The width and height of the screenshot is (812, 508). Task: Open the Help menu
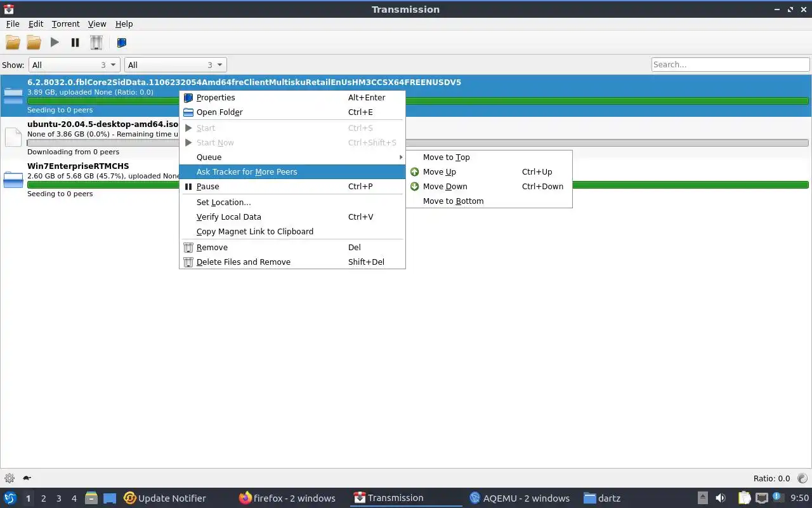pos(124,23)
